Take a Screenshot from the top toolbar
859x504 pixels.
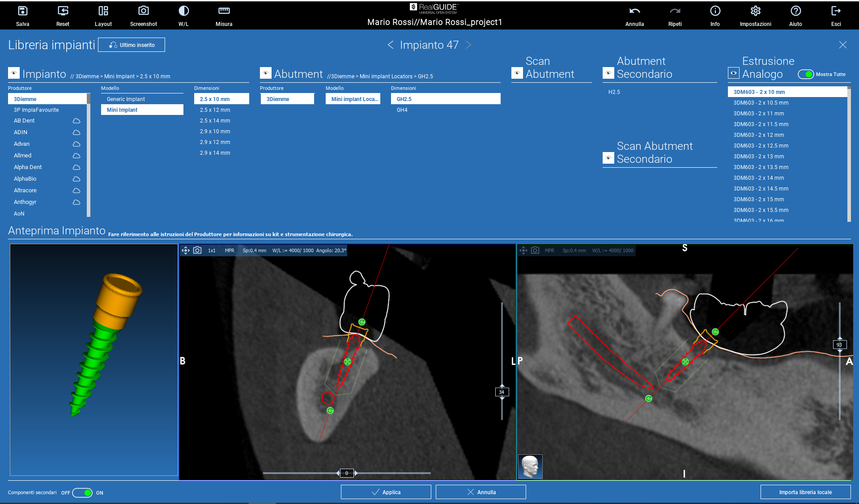143,11
